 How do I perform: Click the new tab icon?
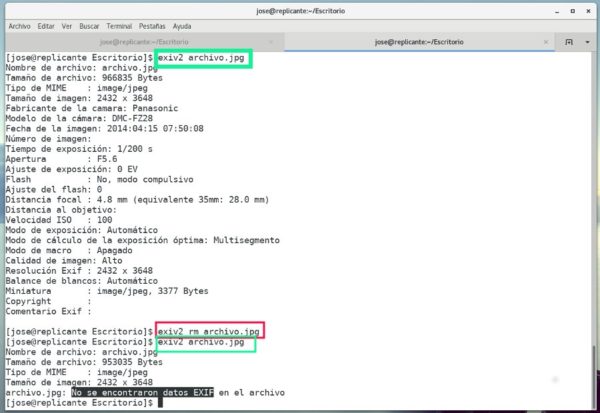click(x=568, y=42)
